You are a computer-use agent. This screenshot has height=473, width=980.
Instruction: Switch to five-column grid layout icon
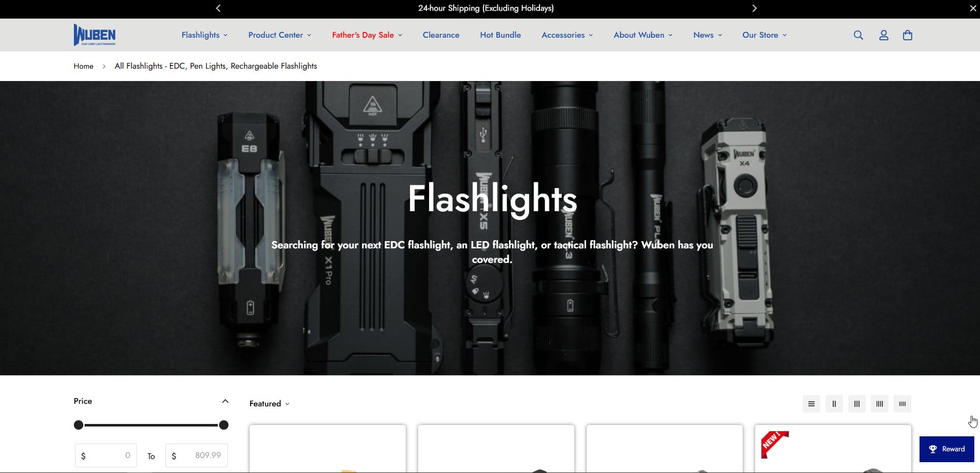(902, 404)
